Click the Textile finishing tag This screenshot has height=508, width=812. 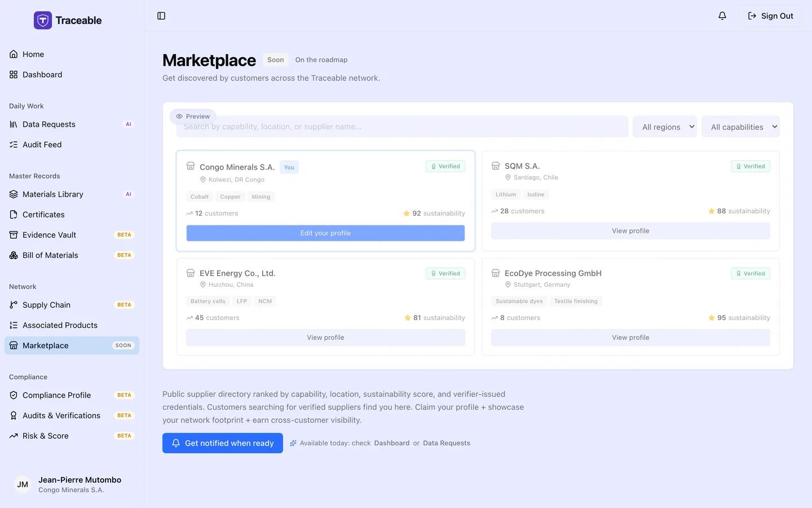(576, 301)
